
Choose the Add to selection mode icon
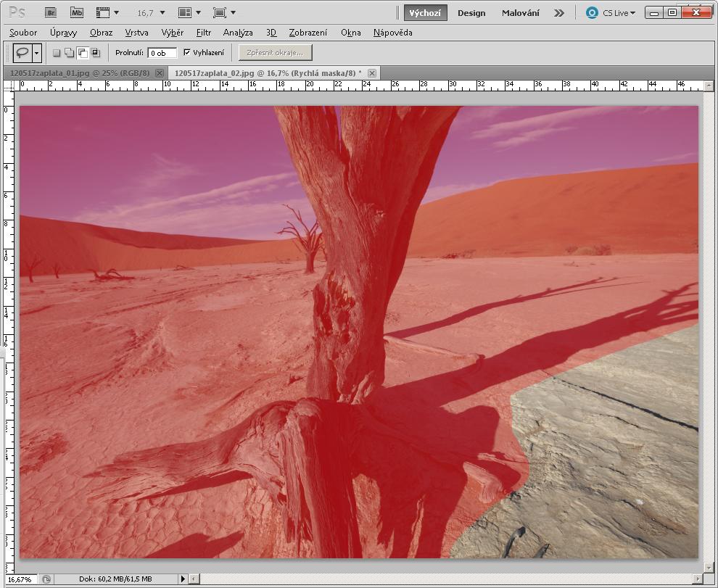[x=69, y=53]
